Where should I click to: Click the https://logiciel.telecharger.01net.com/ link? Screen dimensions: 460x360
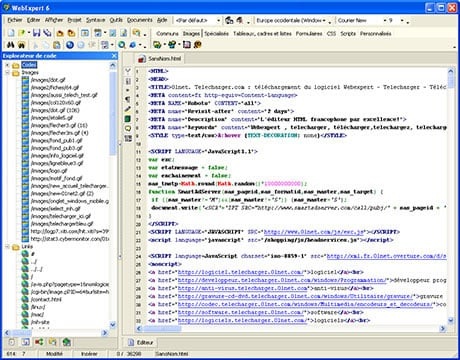click(241, 272)
